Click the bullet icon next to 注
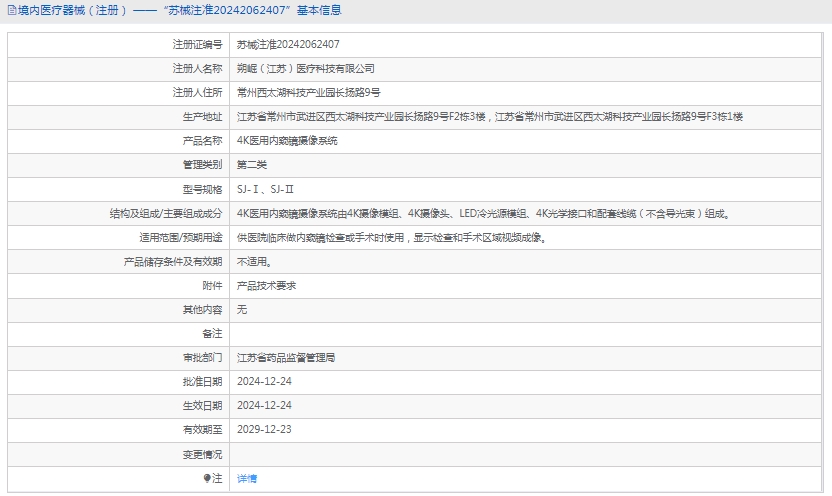The width and height of the screenshot is (832, 496). pos(207,479)
